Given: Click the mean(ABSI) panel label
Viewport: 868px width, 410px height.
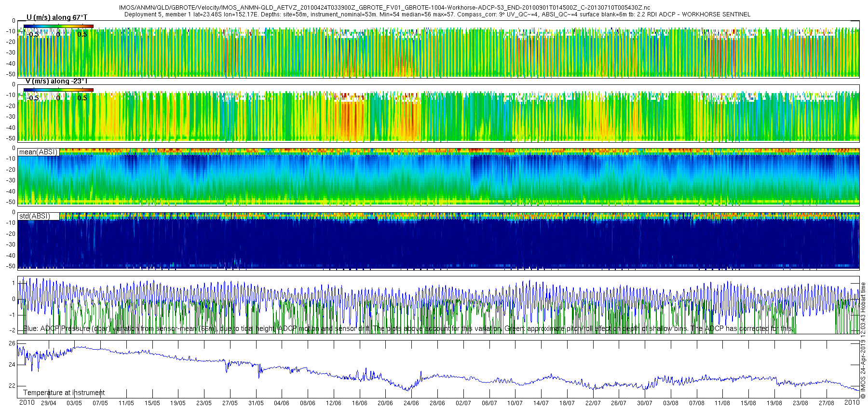Looking at the screenshot, I should click(38, 152).
